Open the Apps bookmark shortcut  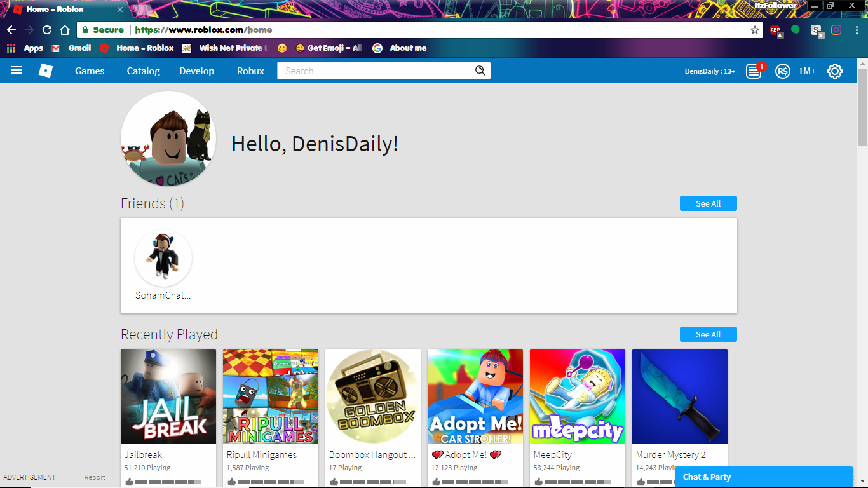(x=25, y=48)
